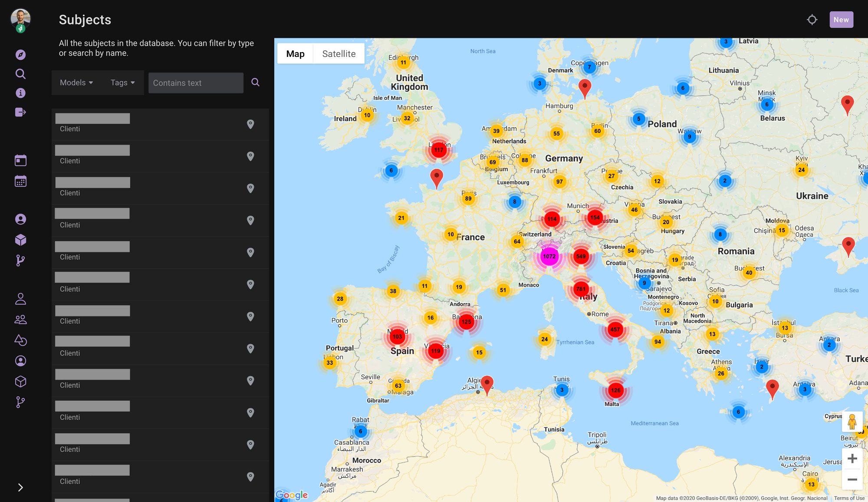
Task: Open the Tags filter dropdown
Action: [122, 83]
